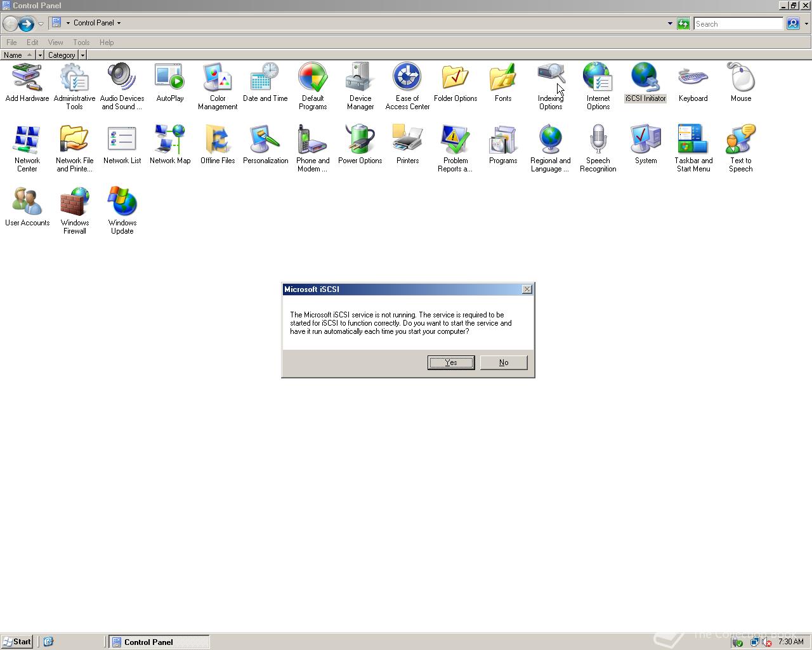Open Color Management
The image size is (812, 650).
coord(218,86)
